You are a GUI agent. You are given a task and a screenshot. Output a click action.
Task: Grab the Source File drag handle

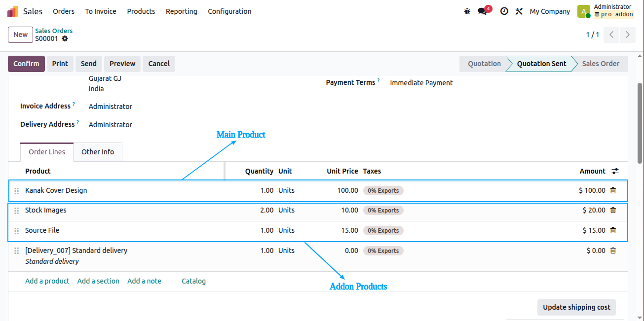click(16, 231)
